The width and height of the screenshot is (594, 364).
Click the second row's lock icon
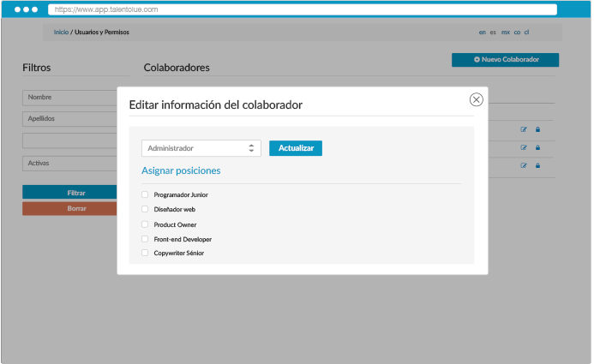[x=538, y=147]
